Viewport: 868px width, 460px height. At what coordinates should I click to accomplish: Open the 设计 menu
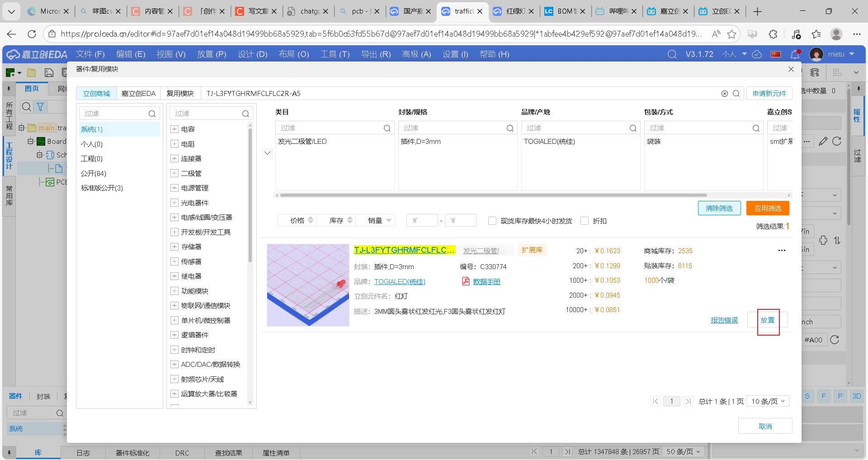[252, 54]
